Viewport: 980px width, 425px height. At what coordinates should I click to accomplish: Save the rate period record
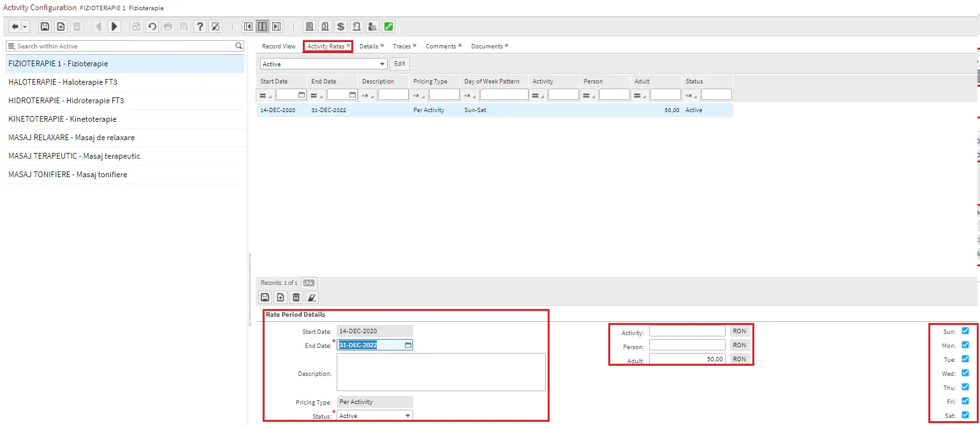(265, 297)
